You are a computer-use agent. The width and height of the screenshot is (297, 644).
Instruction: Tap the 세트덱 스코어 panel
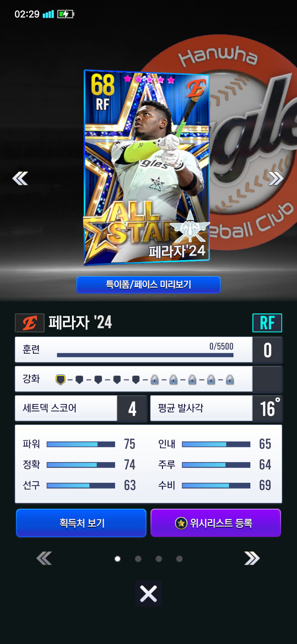click(81, 408)
